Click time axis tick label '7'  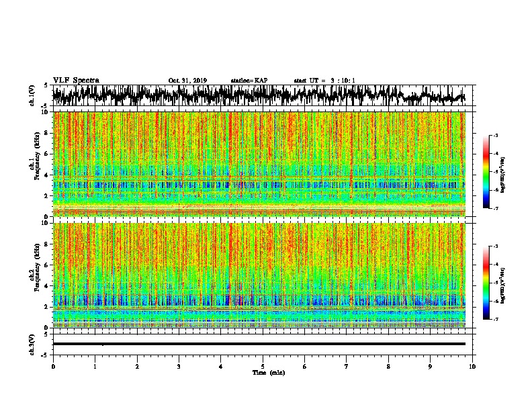347,367
